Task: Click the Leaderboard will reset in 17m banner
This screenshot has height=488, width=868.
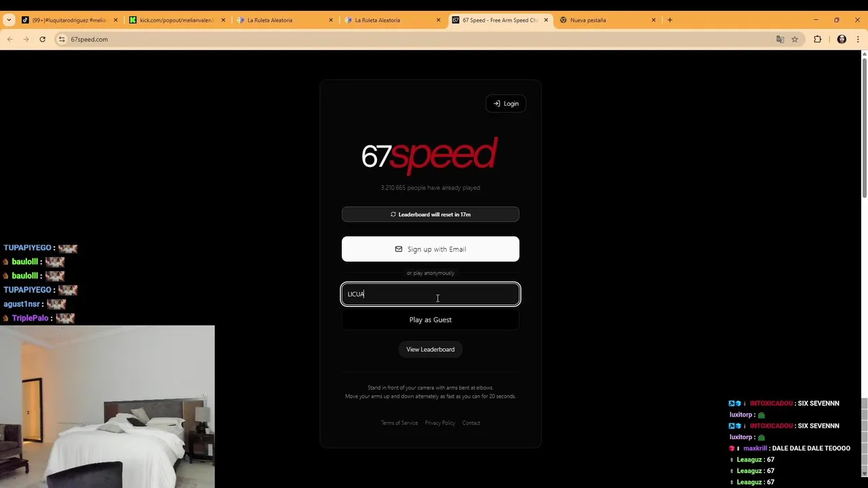Action: [431, 214]
